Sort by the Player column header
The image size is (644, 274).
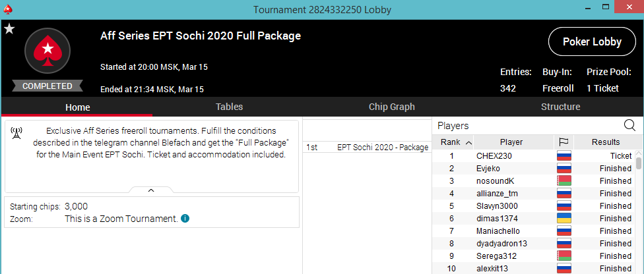[x=511, y=142]
